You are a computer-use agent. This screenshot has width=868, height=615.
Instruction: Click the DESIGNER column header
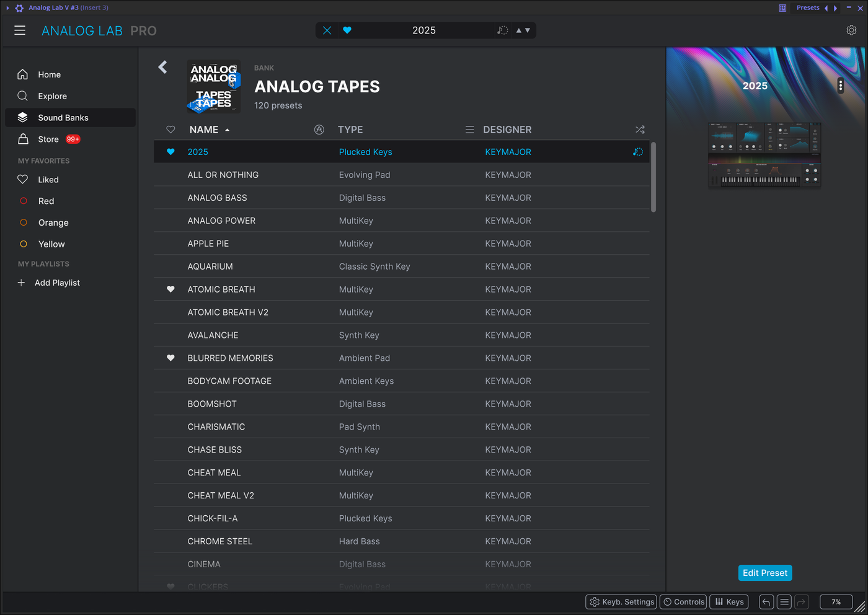pyautogui.click(x=507, y=130)
